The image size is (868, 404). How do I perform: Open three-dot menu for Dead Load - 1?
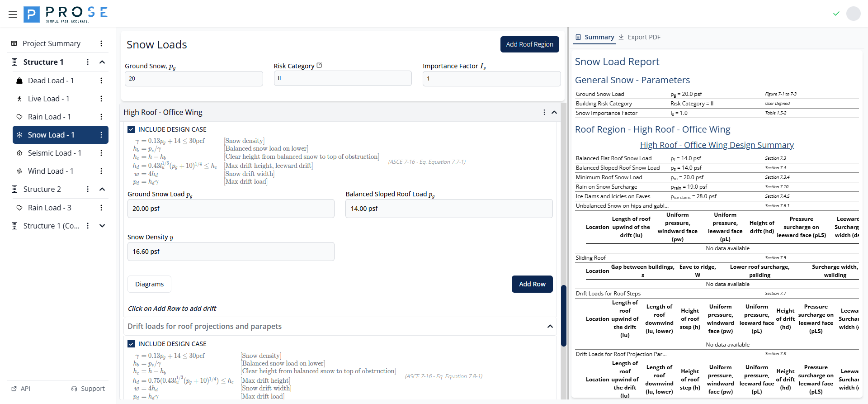[101, 81]
